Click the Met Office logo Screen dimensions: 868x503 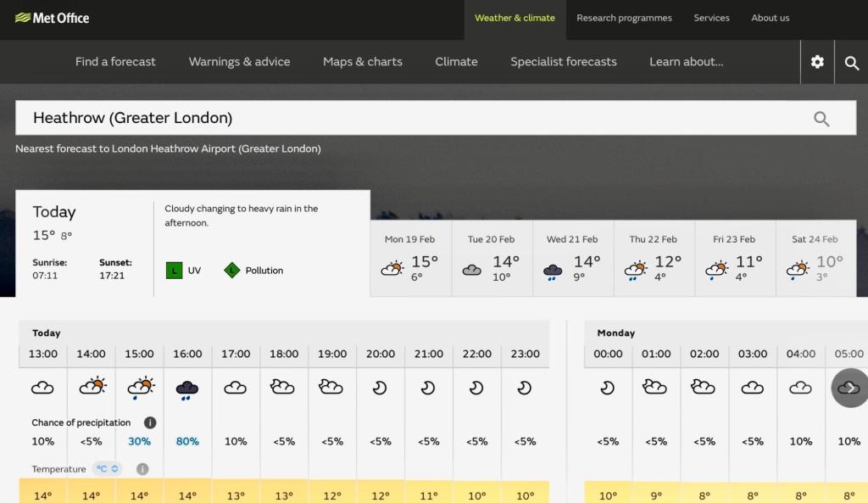53,18
